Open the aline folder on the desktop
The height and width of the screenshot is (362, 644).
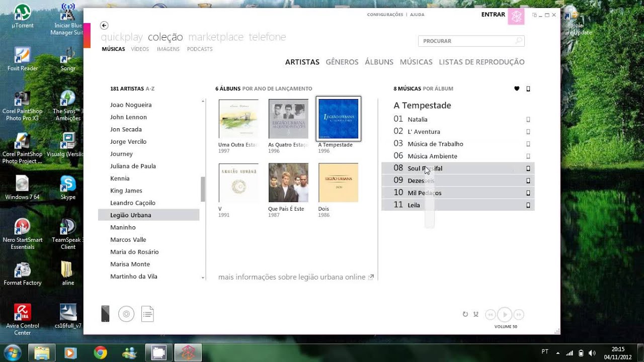[x=68, y=274]
